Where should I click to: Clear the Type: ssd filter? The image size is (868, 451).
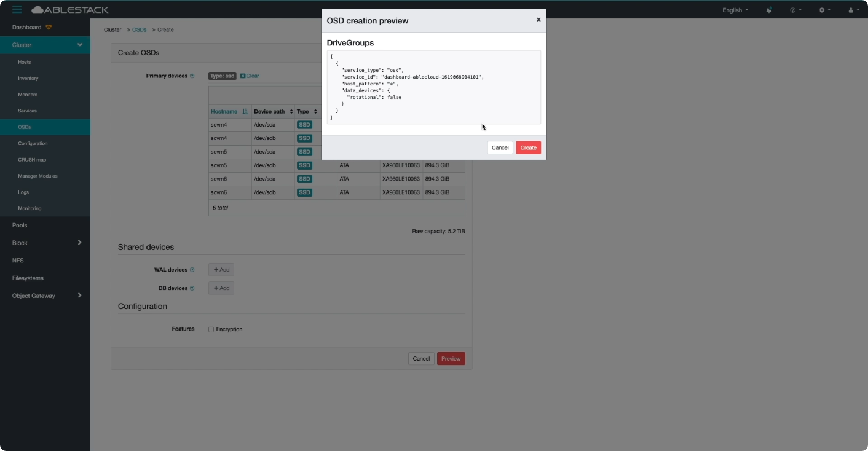coord(250,76)
